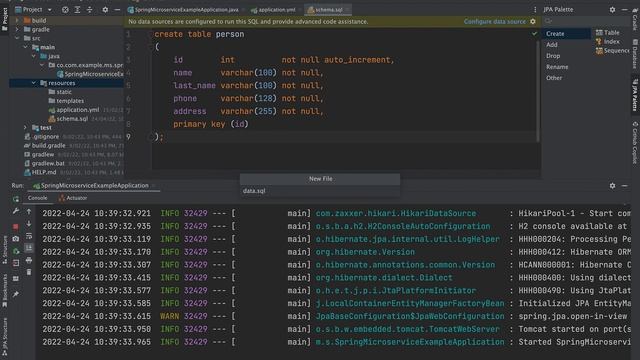Click Configure data source link
Screen dimensions: 640x360
coord(495,21)
